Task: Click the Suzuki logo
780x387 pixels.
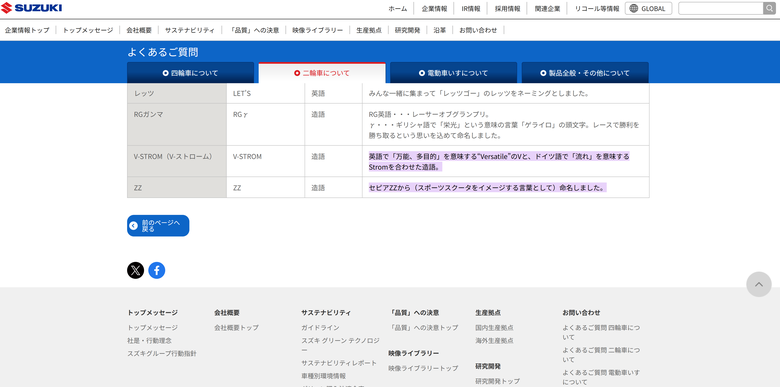Action: tap(31, 8)
